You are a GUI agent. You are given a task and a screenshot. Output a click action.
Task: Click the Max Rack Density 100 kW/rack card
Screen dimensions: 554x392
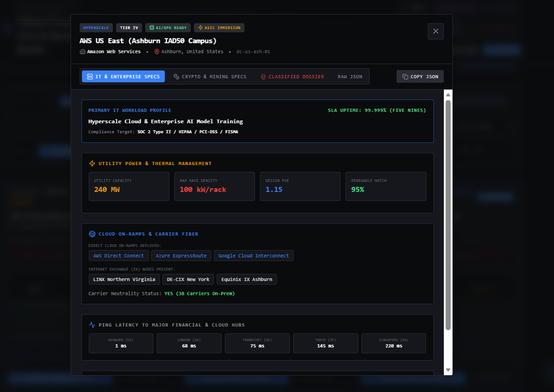214,186
